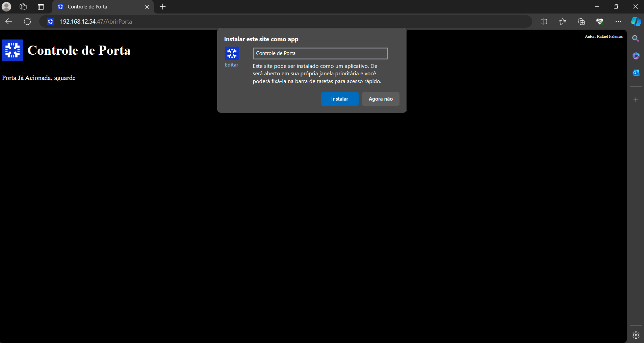This screenshot has height=343, width=644.
Task: Open Browser essentials heart icon
Action: pos(599,22)
